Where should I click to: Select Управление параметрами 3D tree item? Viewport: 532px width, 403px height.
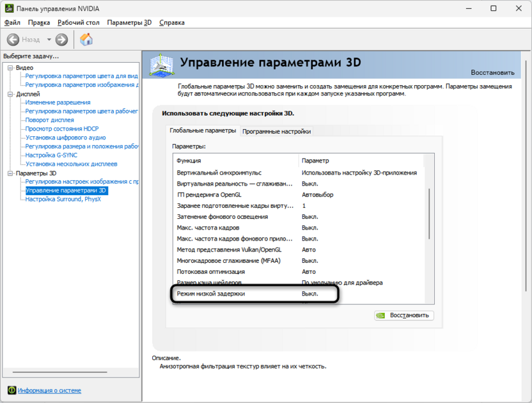point(67,191)
